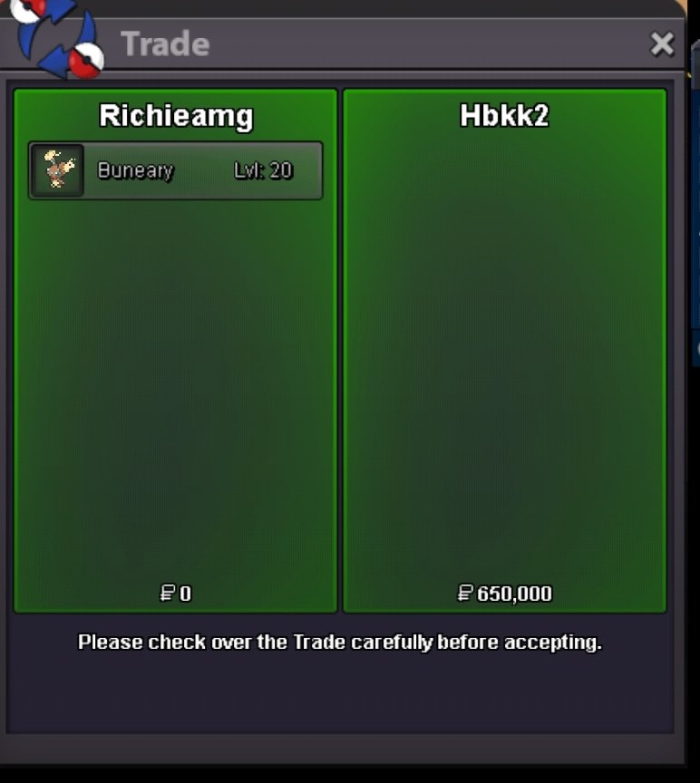Click the Lvl: 20 label
This screenshot has width=700, height=783.
click(263, 170)
